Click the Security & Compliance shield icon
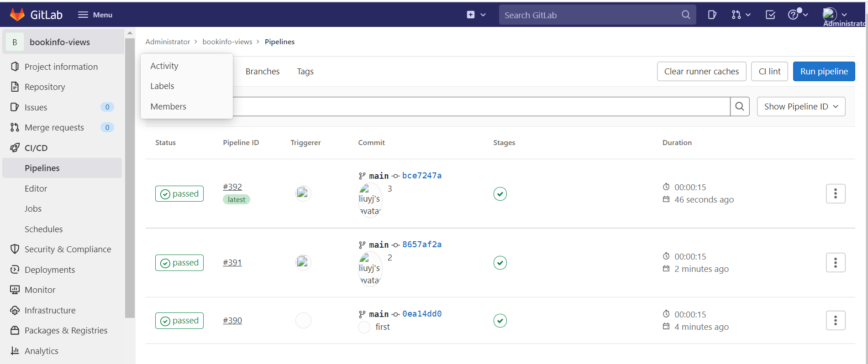Viewport: 868px width, 364px height. (15, 249)
